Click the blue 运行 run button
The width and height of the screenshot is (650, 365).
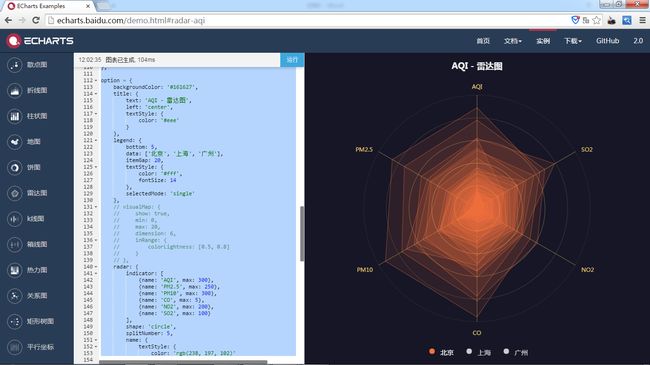click(292, 60)
